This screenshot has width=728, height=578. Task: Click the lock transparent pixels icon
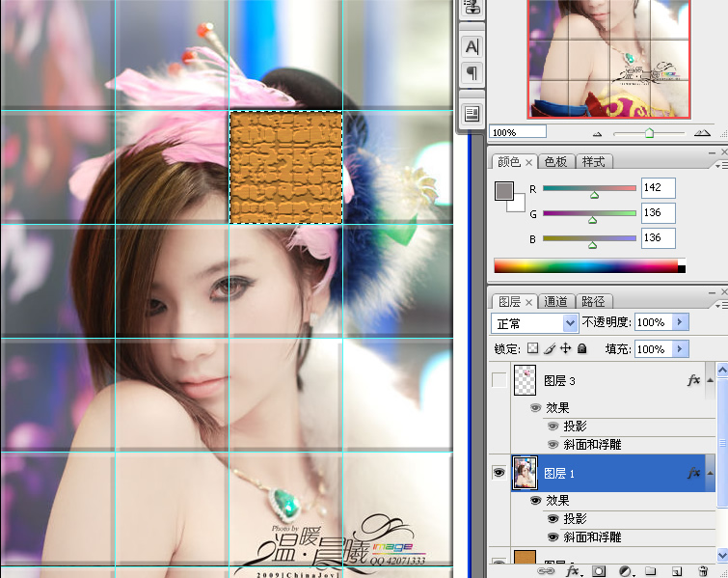tap(533, 348)
